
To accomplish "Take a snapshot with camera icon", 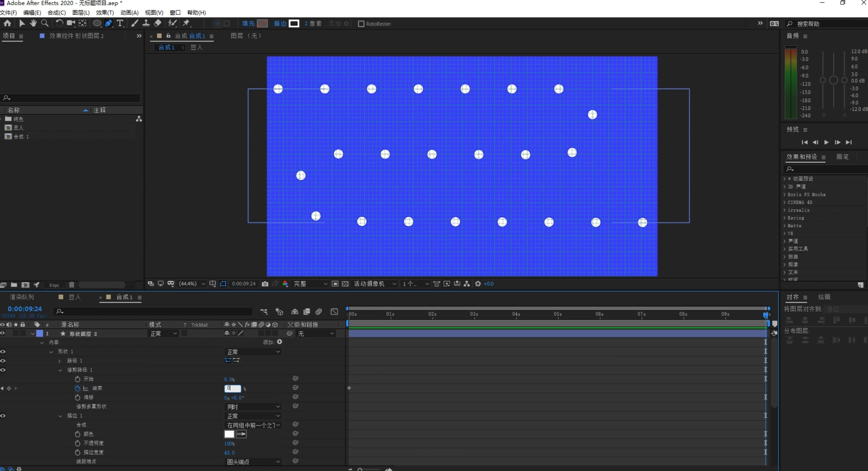I will pos(265,284).
